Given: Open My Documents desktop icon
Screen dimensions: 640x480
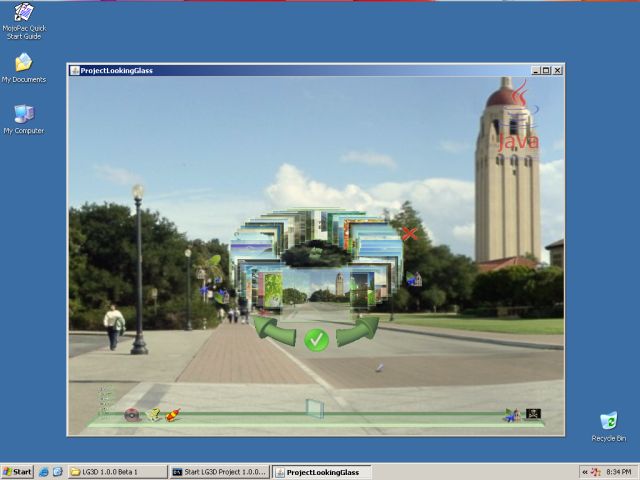Looking at the screenshot, I should pyautogui.click(x=24, y=69).
